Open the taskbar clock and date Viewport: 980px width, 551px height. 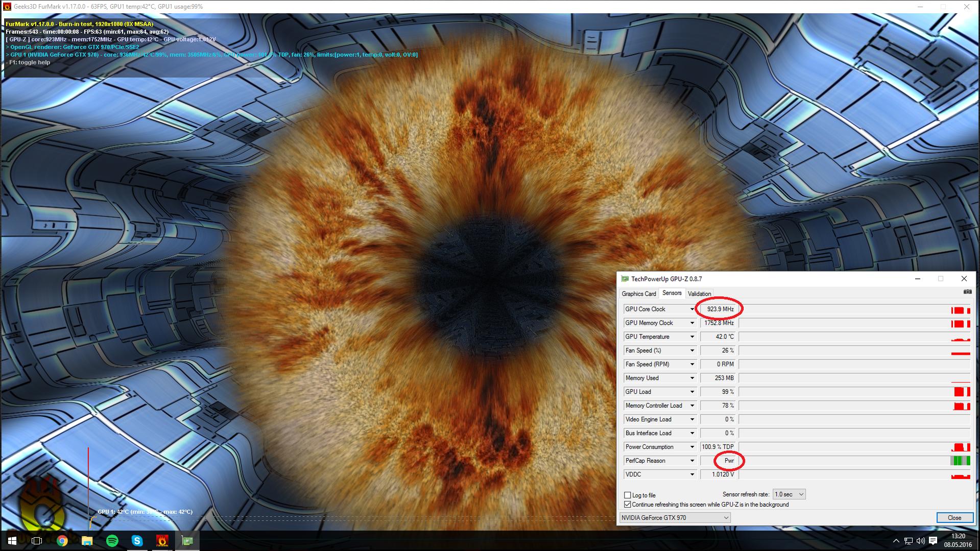pos(958,541)
